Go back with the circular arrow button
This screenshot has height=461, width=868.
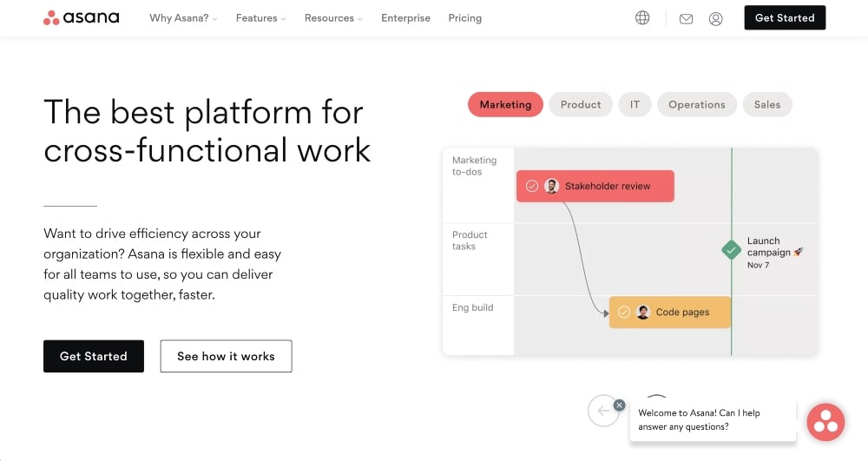(603, 411)
